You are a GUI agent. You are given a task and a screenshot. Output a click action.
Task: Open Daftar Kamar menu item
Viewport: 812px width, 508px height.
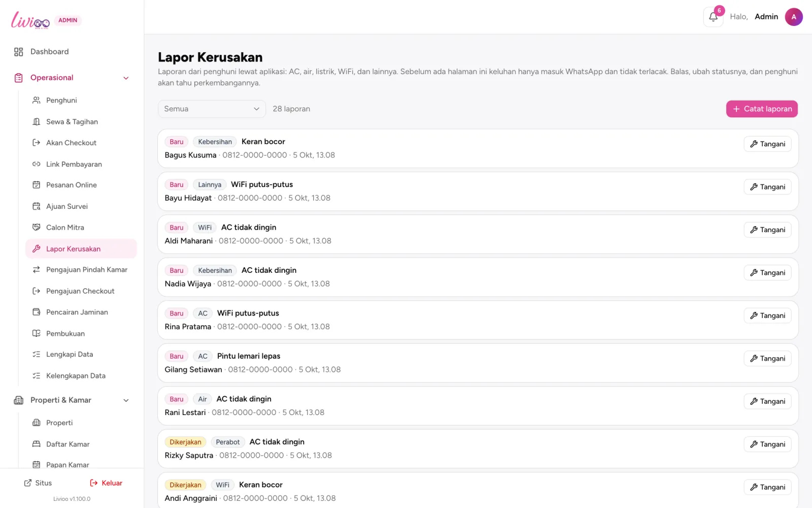(x=81, y=444)
